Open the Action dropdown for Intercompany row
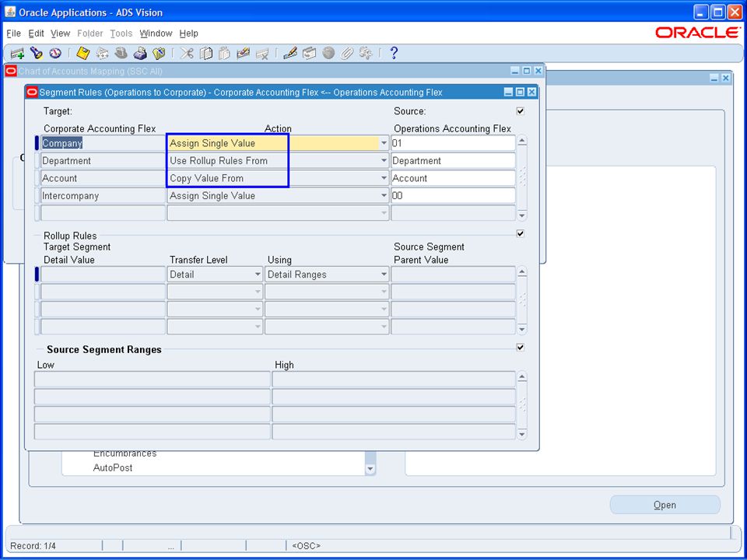The width and height of the screenshot is (747, 560). [384, 196]
